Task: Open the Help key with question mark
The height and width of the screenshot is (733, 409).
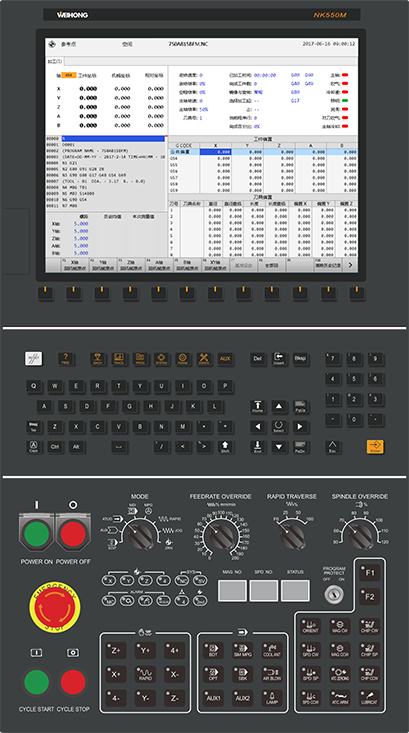Action: (66, 359)
